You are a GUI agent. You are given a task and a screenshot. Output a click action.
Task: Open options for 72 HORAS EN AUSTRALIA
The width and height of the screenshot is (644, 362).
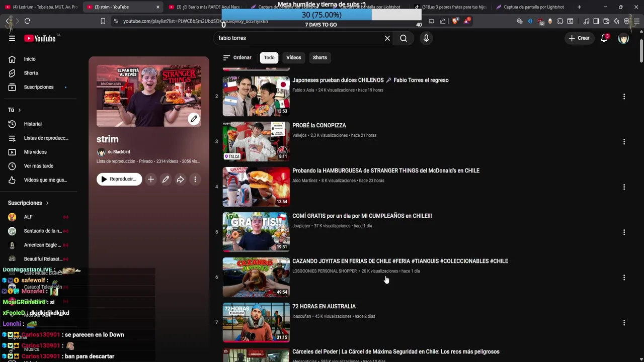[624, 323]
